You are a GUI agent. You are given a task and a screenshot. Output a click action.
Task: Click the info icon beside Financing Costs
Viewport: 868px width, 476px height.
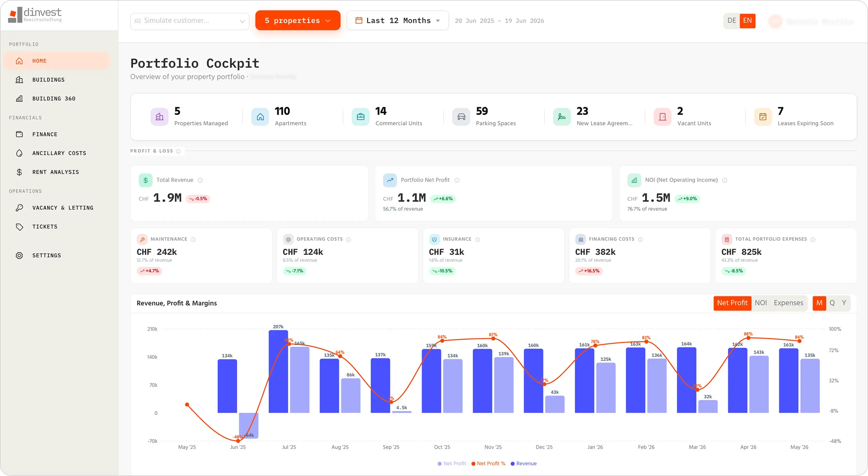click(641, 239)
